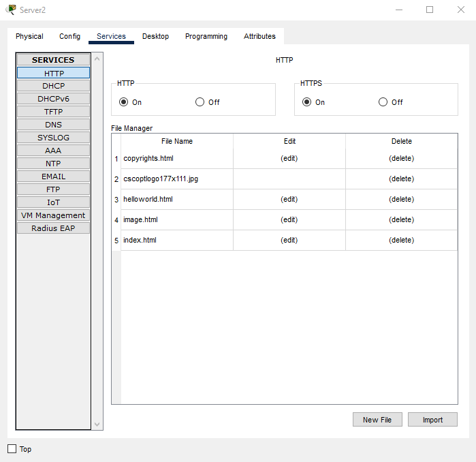Open the Services tab
The width and height of the screenshot is (476, 462).
(x=111, y=36)
